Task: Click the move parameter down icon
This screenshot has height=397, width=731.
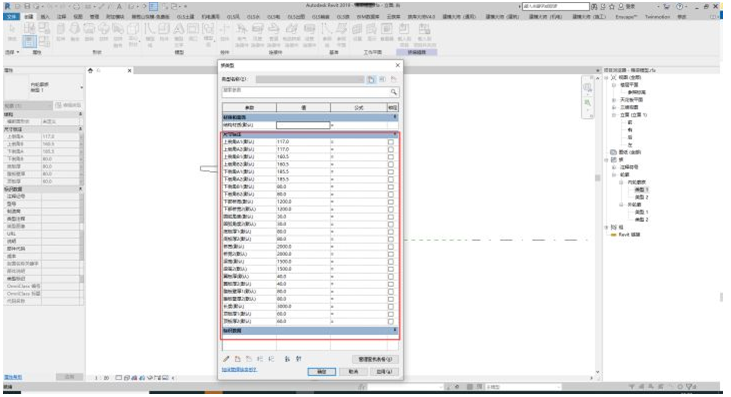Action: point(271,359)
